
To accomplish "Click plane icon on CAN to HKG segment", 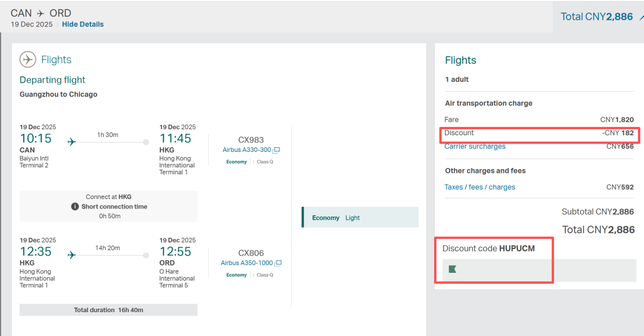I will pyautogui.click(x=72, y=142).
